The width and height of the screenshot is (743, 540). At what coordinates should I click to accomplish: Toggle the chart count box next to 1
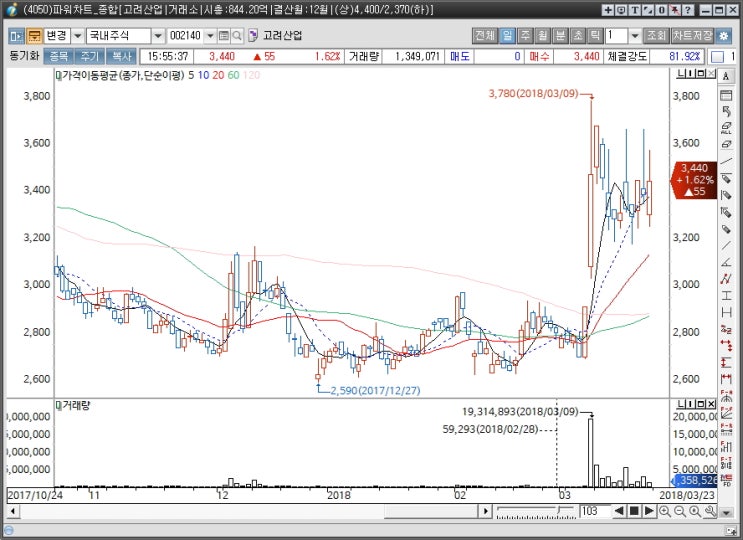(x=717, y=57)
